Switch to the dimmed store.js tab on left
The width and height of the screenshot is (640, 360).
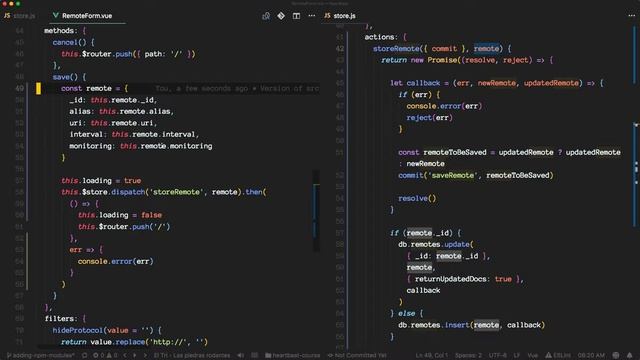tap(20, 16)
